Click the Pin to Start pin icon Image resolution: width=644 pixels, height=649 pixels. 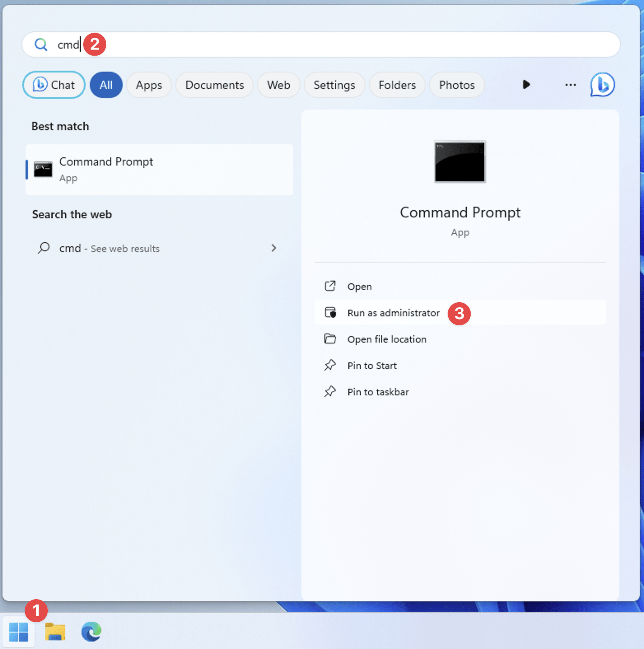click(330, 365)
